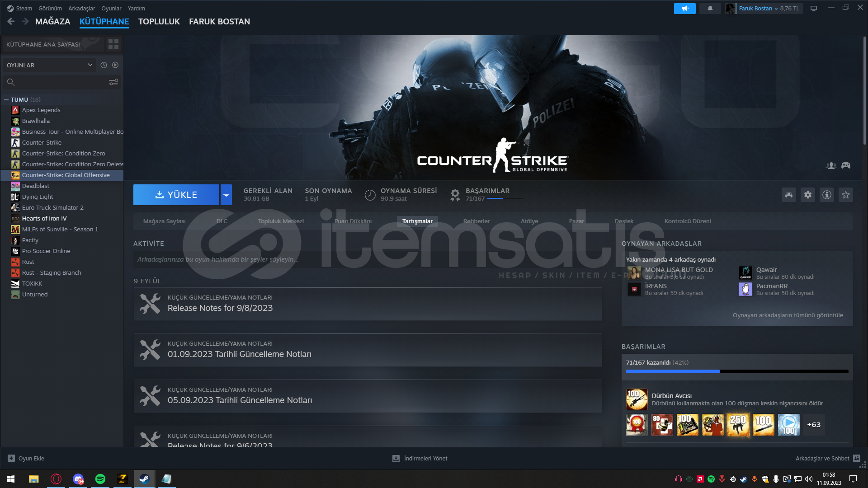
Task: Open the Friends and Chat icon
Action: 857,458
